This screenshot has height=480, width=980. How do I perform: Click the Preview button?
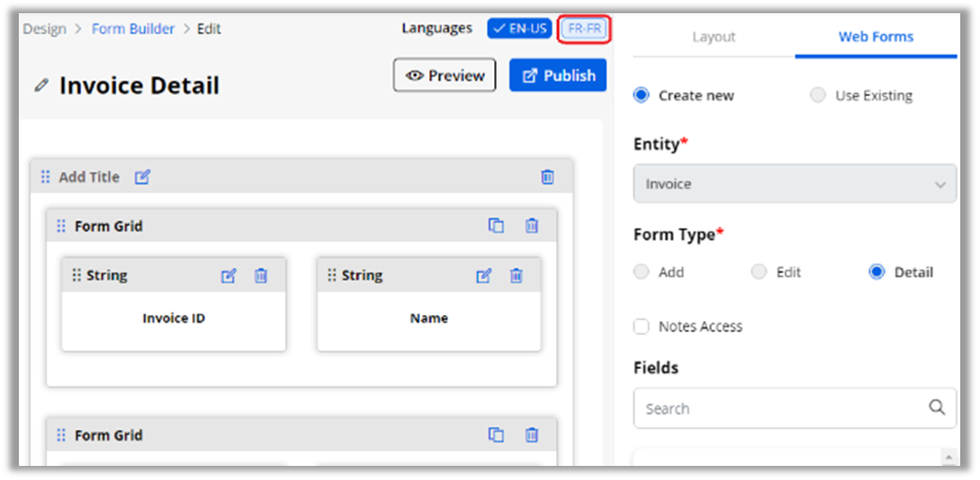tap(444, 75)
